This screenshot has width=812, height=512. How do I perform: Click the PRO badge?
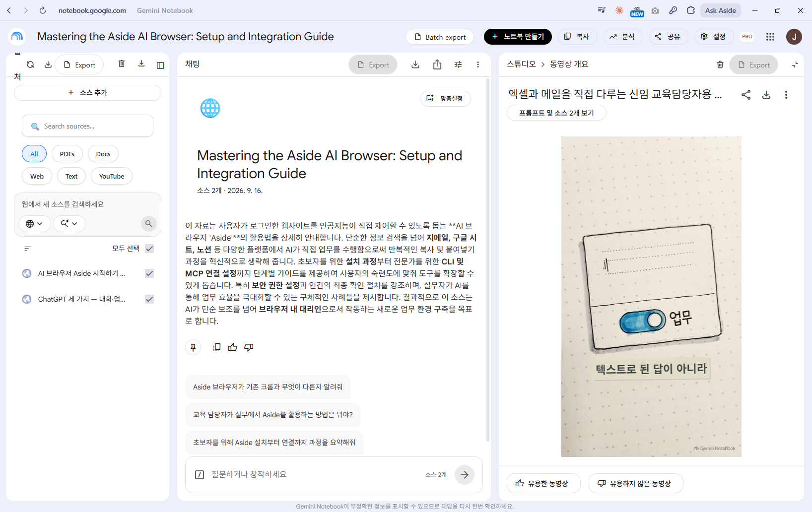pos(747,37)
